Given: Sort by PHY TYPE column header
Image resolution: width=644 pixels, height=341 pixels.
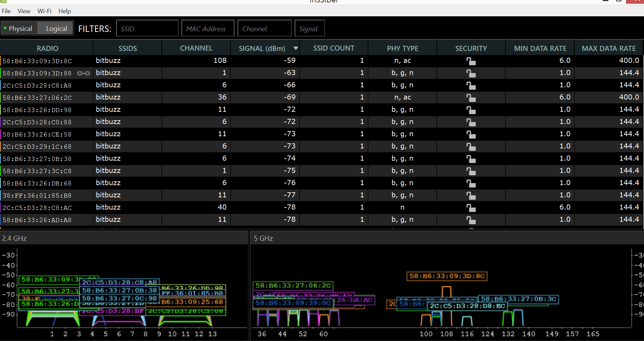Looking at the screenshot, I should (x=402, y=48).
